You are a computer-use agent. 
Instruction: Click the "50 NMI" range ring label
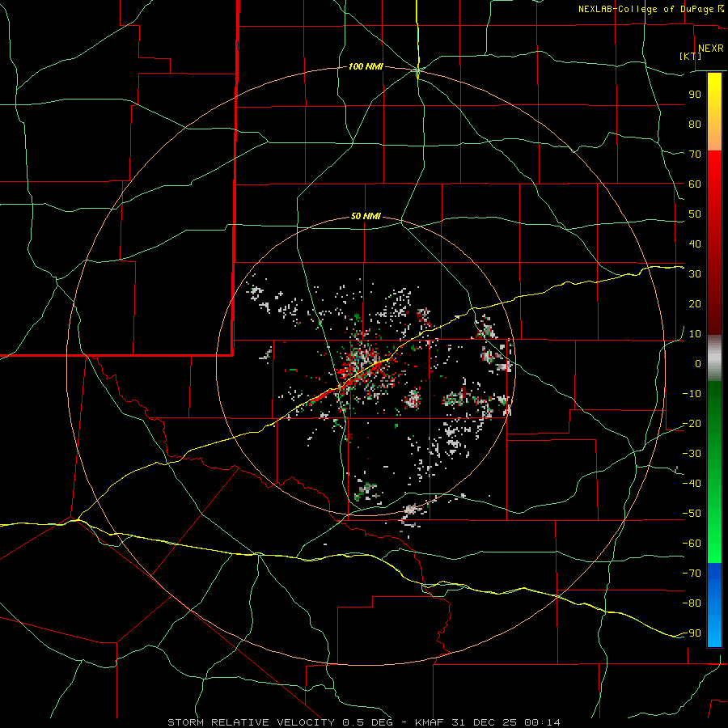tap(366, 216)
